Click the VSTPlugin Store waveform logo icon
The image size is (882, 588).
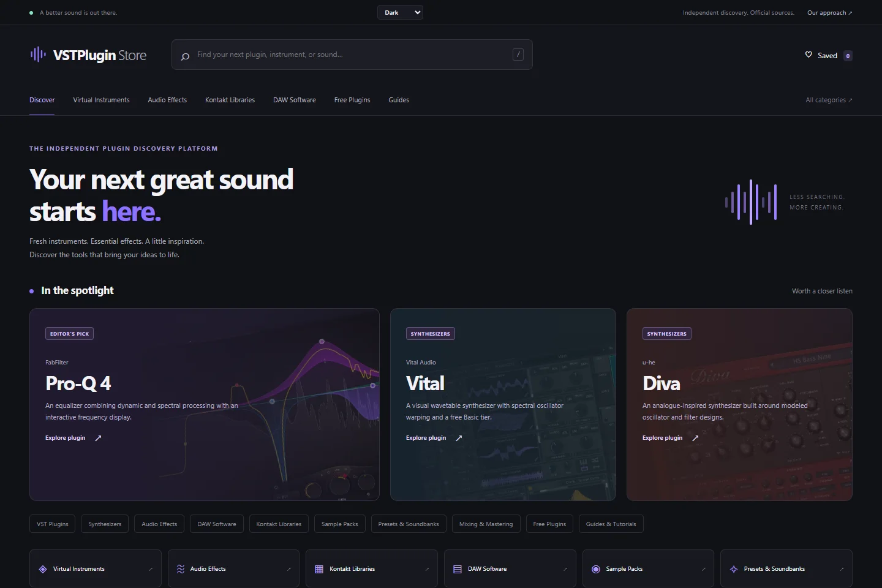point(38,55)
